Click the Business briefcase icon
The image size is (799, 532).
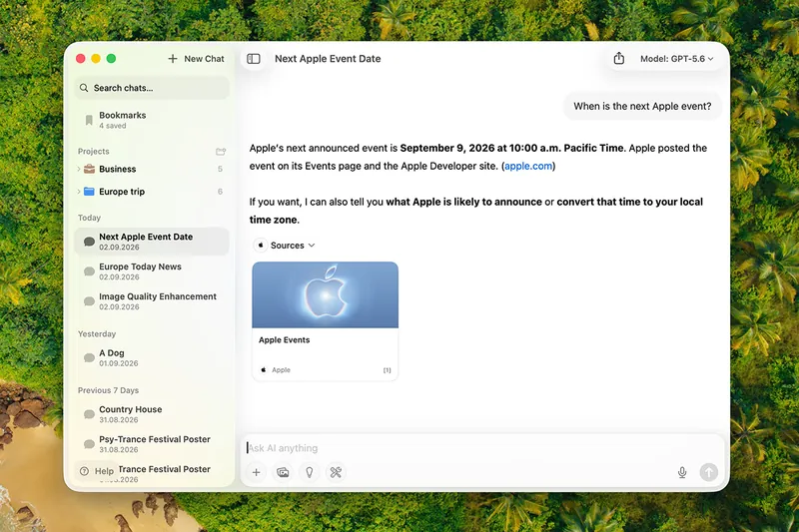coord(89,169)
